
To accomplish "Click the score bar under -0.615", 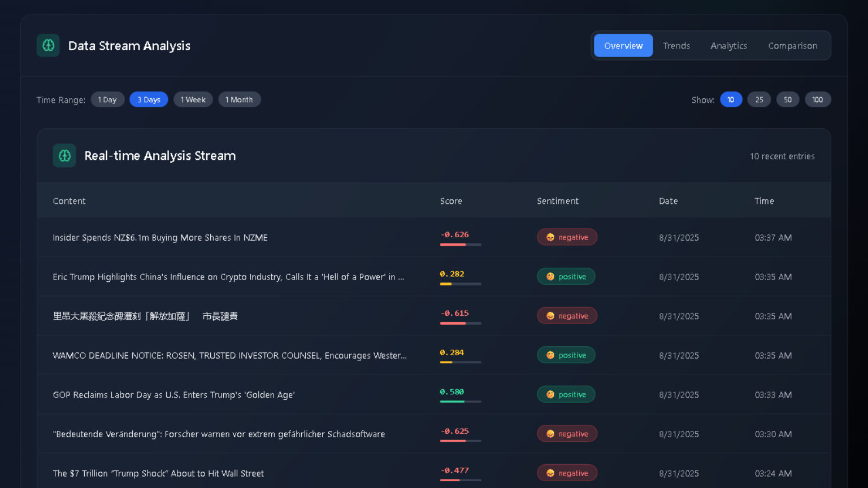I will [461, 323].
